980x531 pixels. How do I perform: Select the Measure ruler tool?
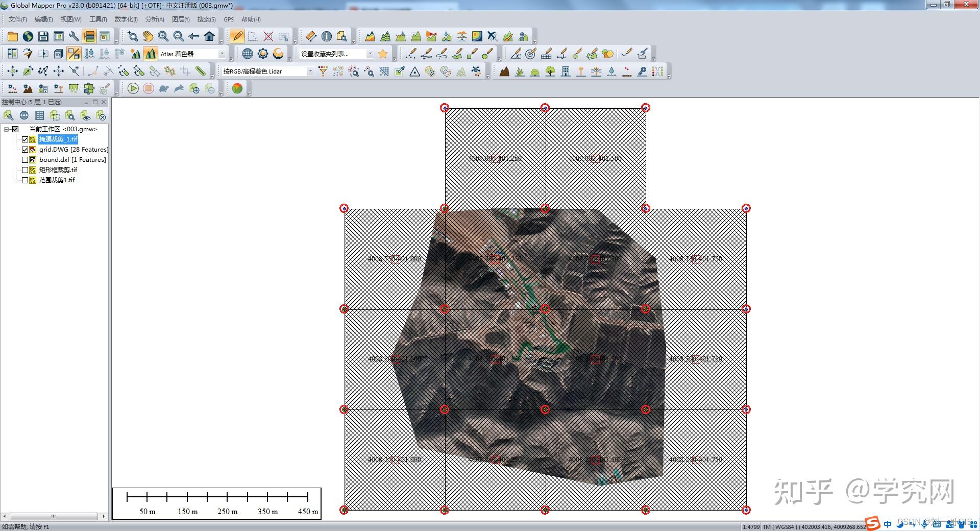click(311, 36)
